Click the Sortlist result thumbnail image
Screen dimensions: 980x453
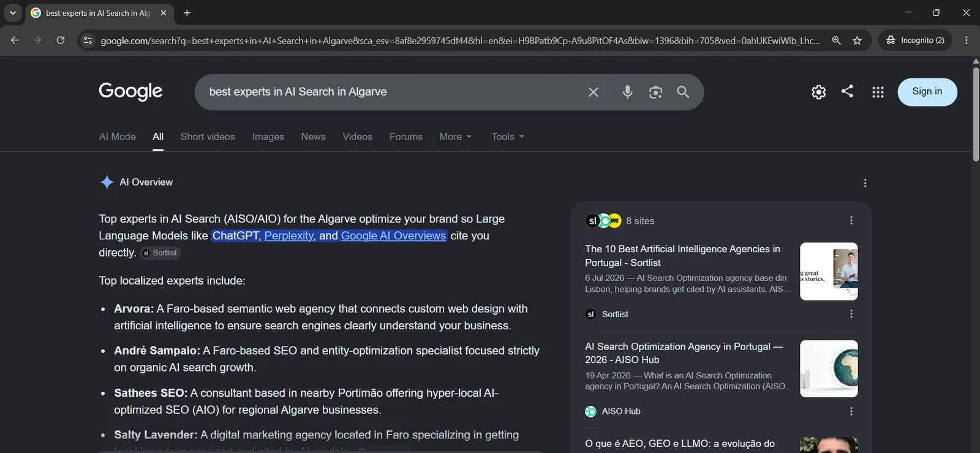tap(829, 271)
